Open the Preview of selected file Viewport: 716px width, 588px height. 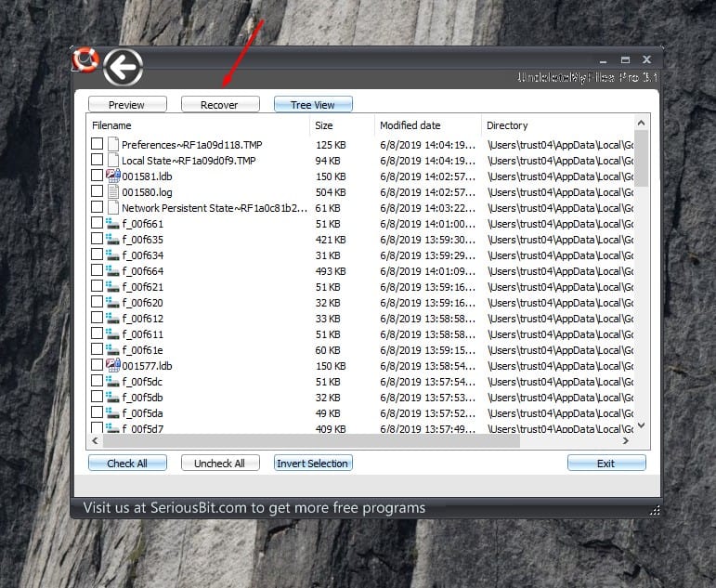point(127,105)
